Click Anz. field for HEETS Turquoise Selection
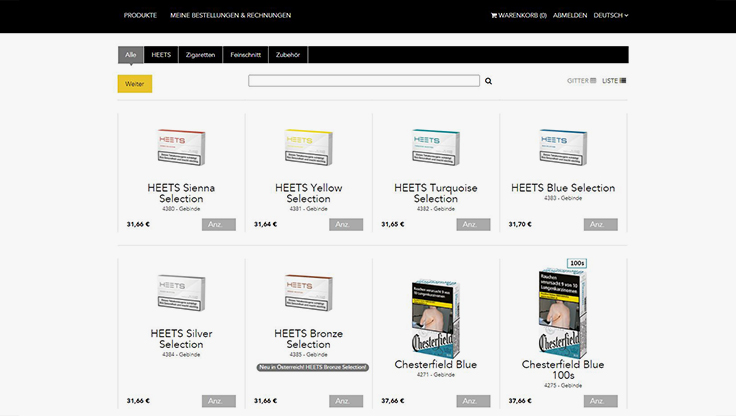Screen dimensions: 736x416 (473, 224)
